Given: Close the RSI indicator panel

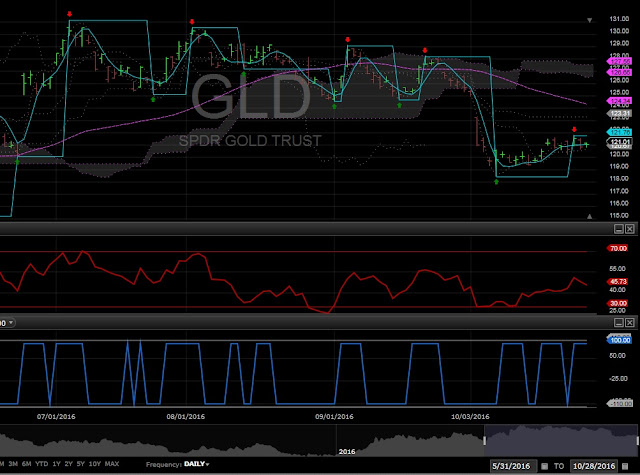Looking at the screenshot, I should [630, 229].
